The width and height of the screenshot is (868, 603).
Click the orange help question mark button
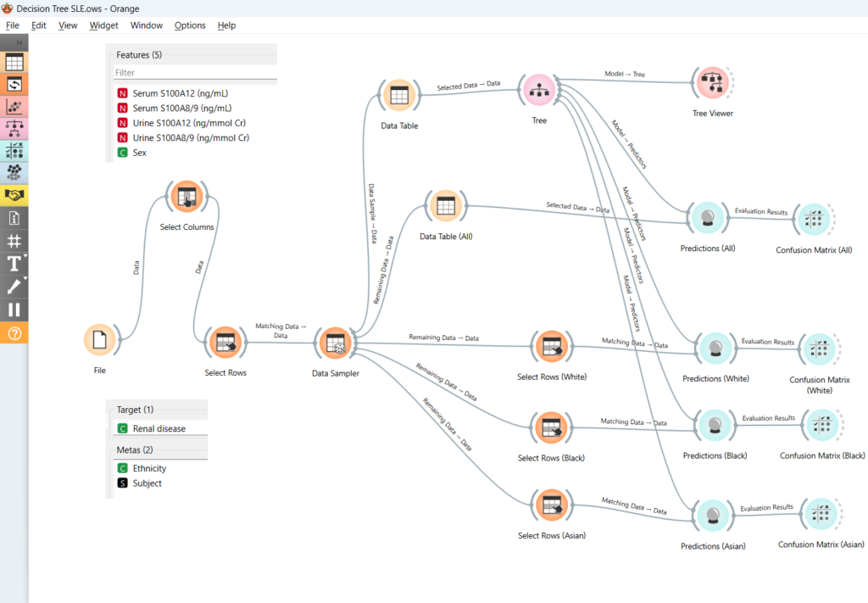click(14, 333)
